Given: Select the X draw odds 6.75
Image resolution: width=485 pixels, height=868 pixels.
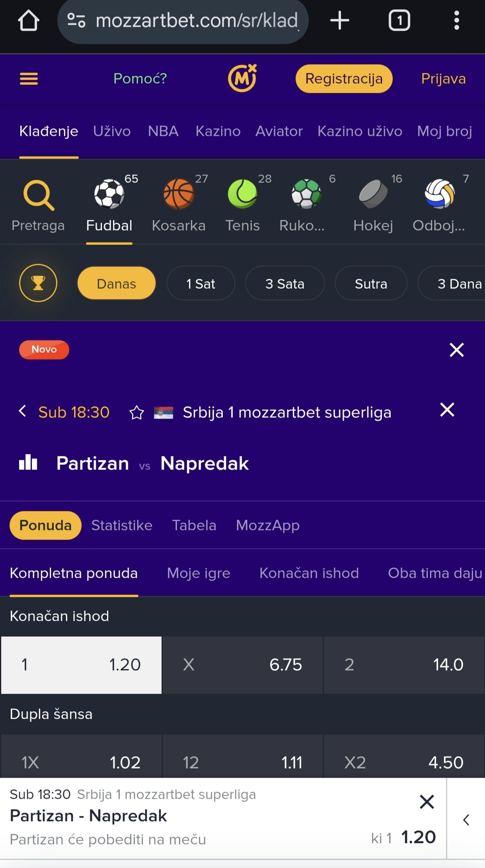Looking at the screenshot, I should pyautogui.click(x=242, y=665).
